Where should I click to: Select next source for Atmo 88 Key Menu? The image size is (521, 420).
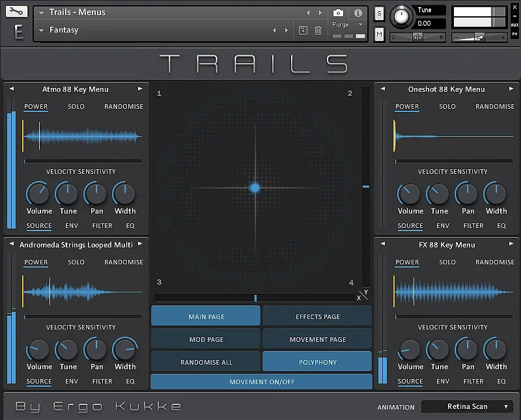(140, 89)
